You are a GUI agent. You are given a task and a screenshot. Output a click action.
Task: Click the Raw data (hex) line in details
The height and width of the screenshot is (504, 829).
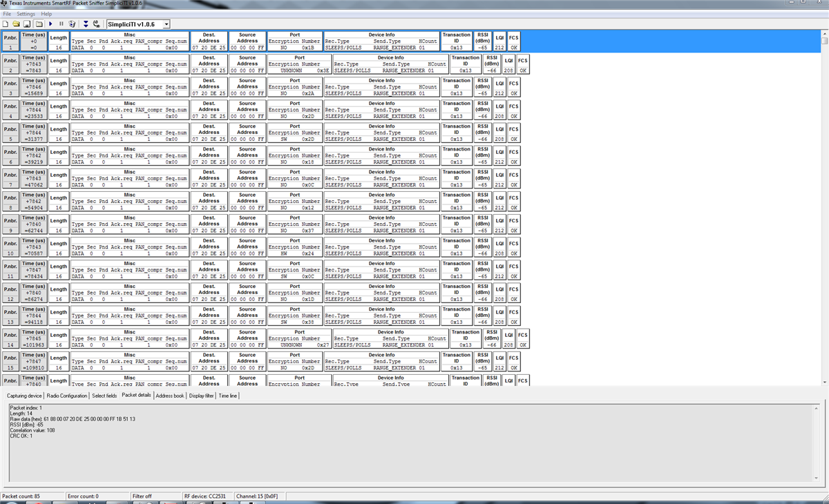click(73, 419)
